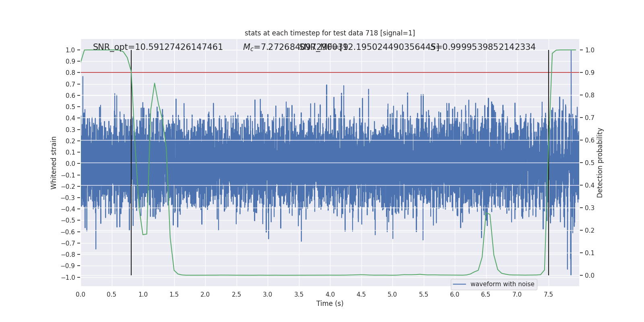Click the blue line sample in the legend

tap(459, 284)
